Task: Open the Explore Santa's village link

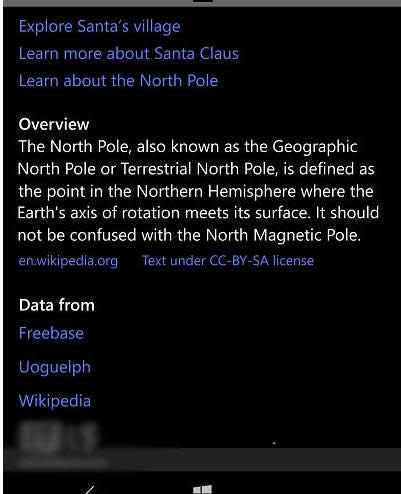Action: 99,27
